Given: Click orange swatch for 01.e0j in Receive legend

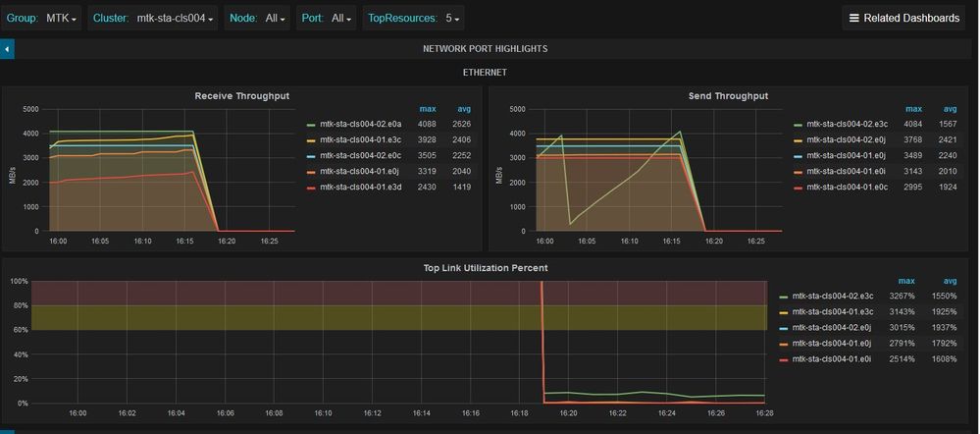Looking at the screenshot, I should (311, 171).
